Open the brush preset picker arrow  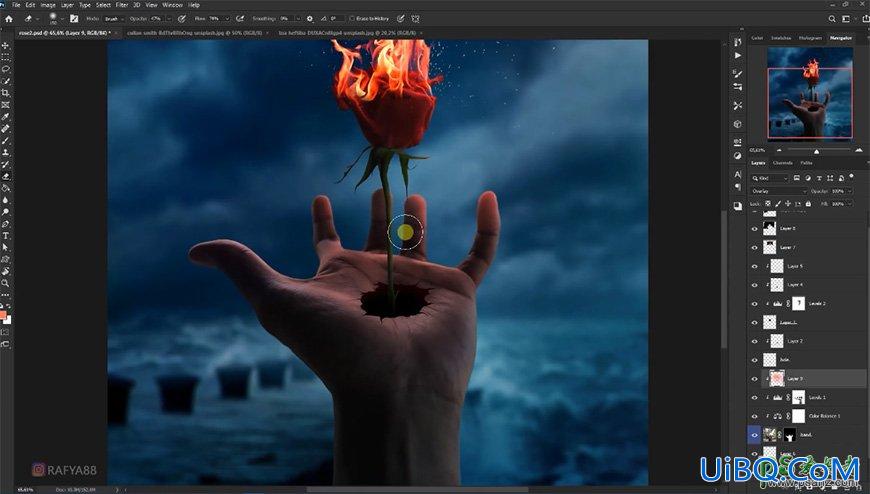(63, 19)
